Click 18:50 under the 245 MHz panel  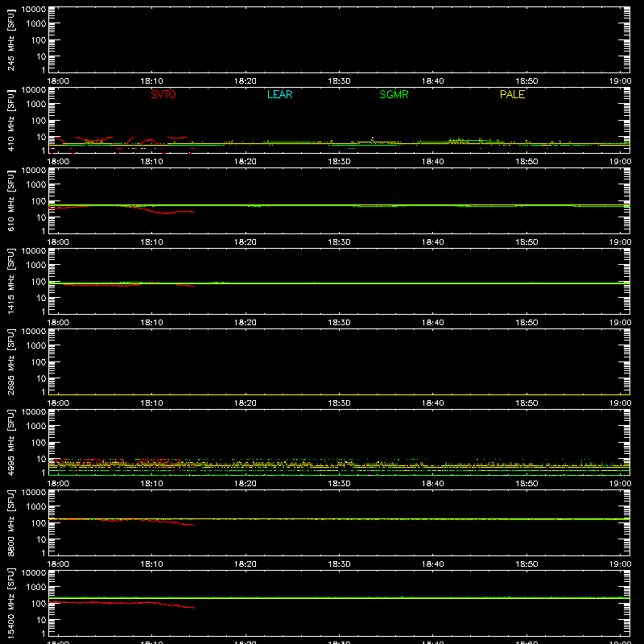point(527,81)
